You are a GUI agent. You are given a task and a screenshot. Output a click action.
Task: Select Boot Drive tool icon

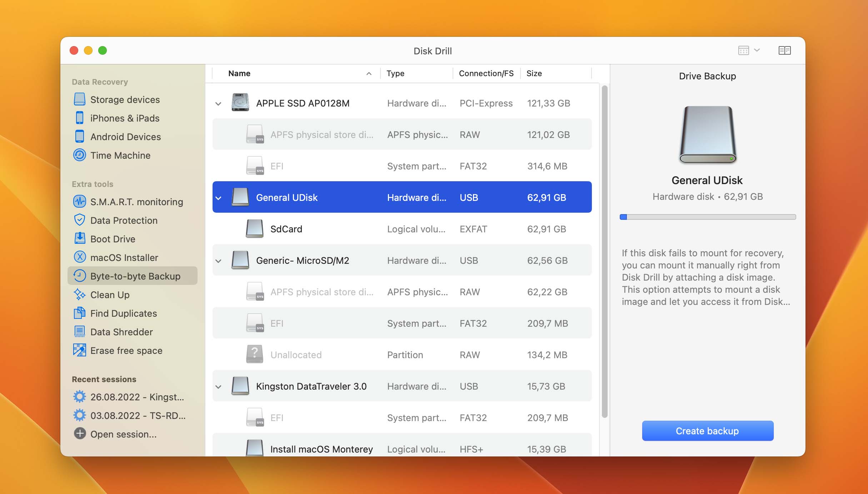pyautogui.click(x=80, y=238)
